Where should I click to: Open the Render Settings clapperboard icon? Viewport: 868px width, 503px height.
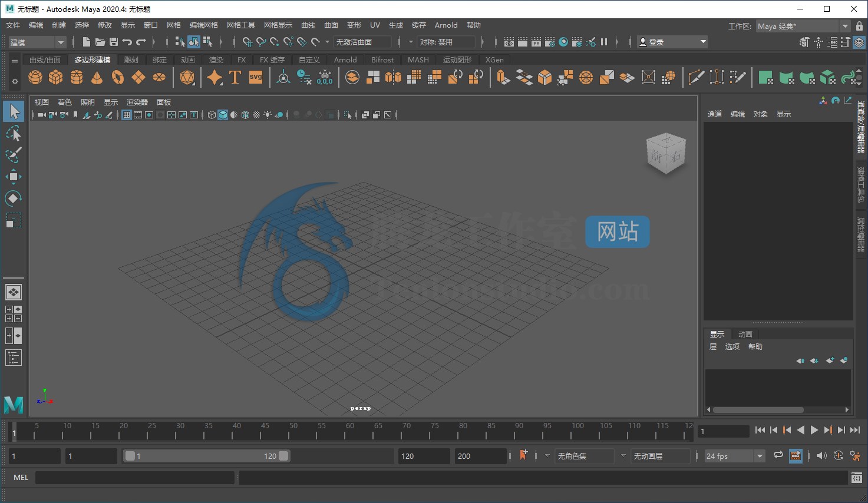(550, 42)
